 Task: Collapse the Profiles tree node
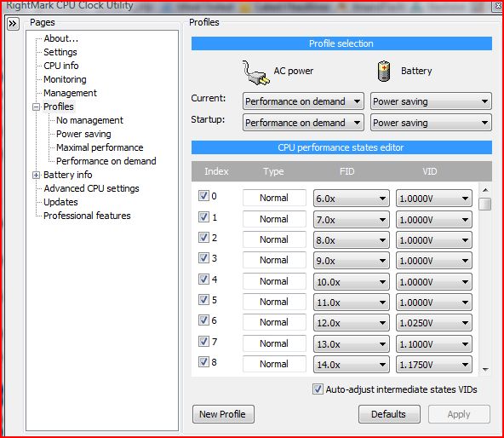pyautogui.click(x=37, y=107)
